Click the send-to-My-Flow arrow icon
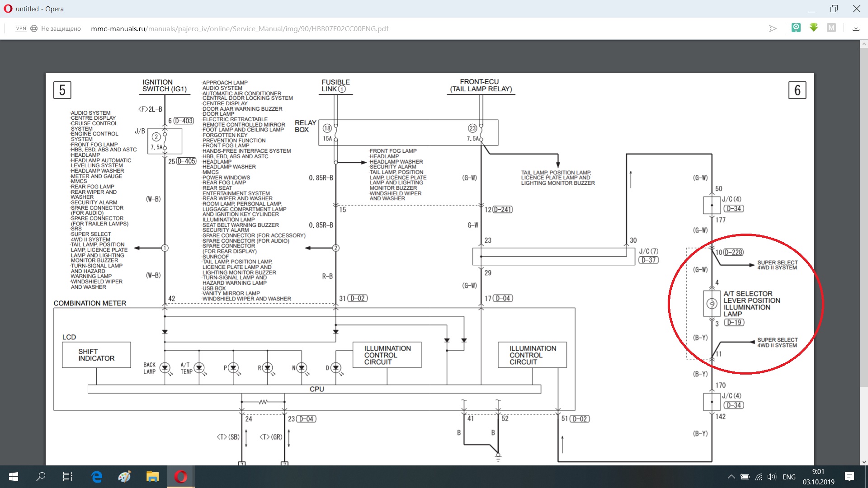The height and width of the screenshot is (488, 868). (773, 28)
